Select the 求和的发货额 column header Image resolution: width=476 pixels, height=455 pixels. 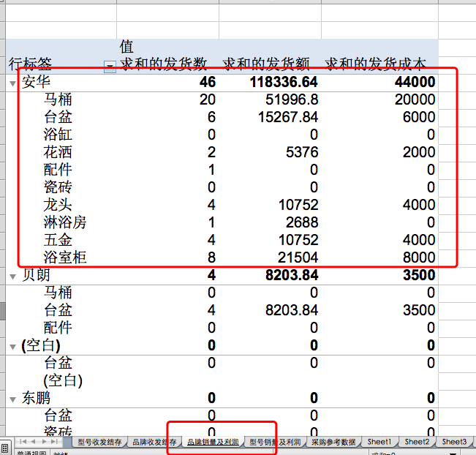pyautogui.click(x=266, y=64)
